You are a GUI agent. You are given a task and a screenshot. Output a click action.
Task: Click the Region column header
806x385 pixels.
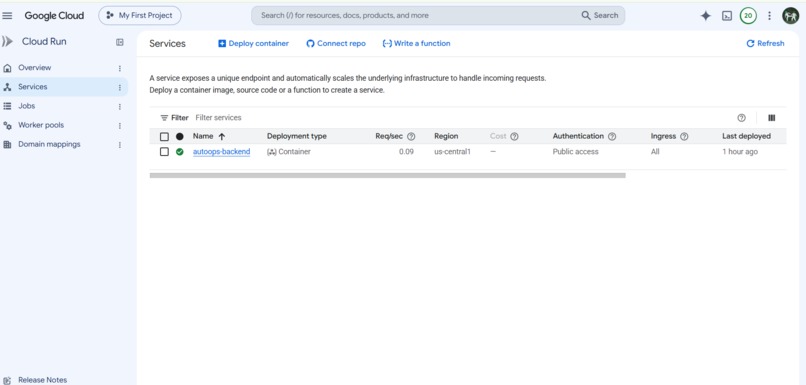tap(446, 136)
